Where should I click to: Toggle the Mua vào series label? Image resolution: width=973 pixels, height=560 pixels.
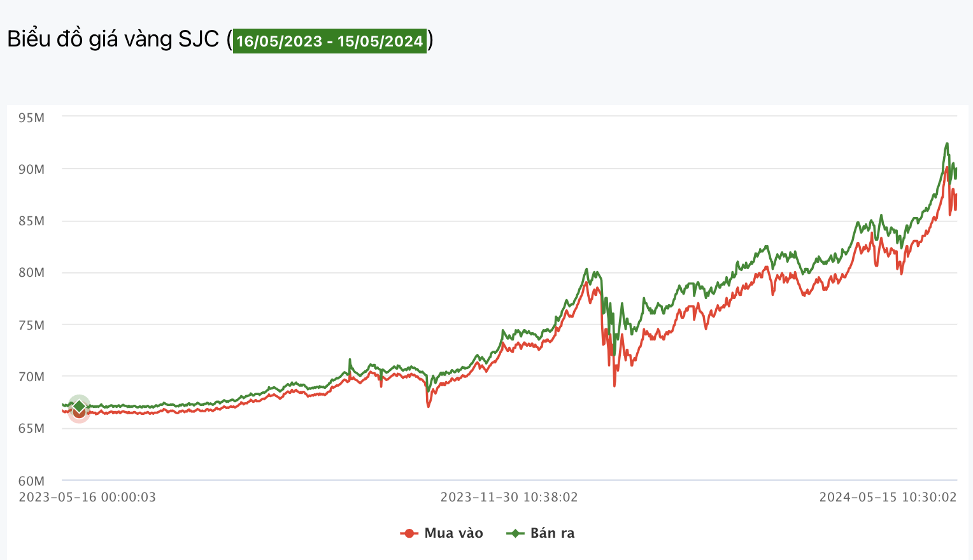tap(453, 533)
